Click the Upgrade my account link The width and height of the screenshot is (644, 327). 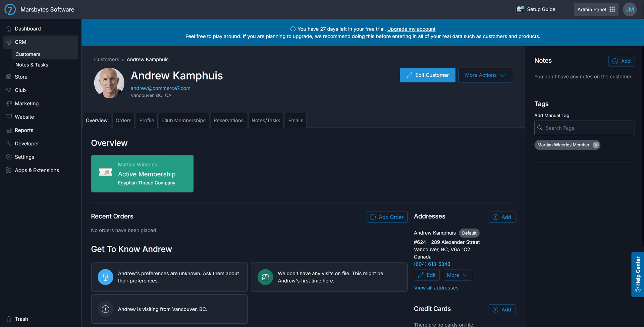pos(411,29)
